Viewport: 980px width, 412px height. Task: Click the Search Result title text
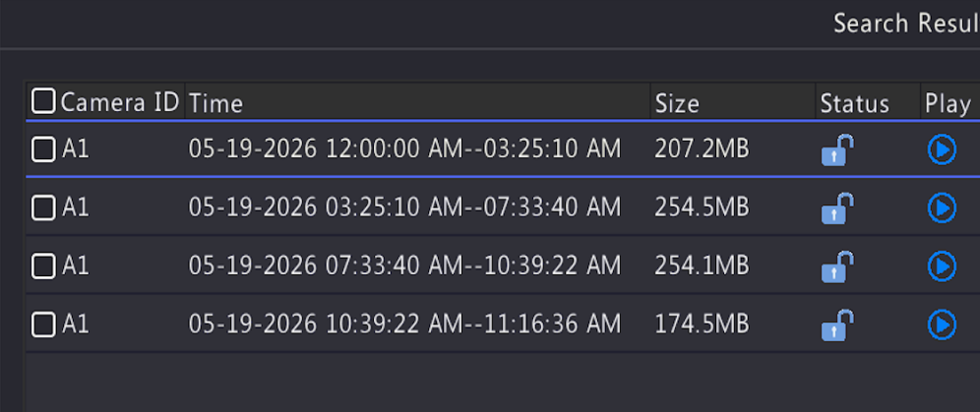coord(906,24)
